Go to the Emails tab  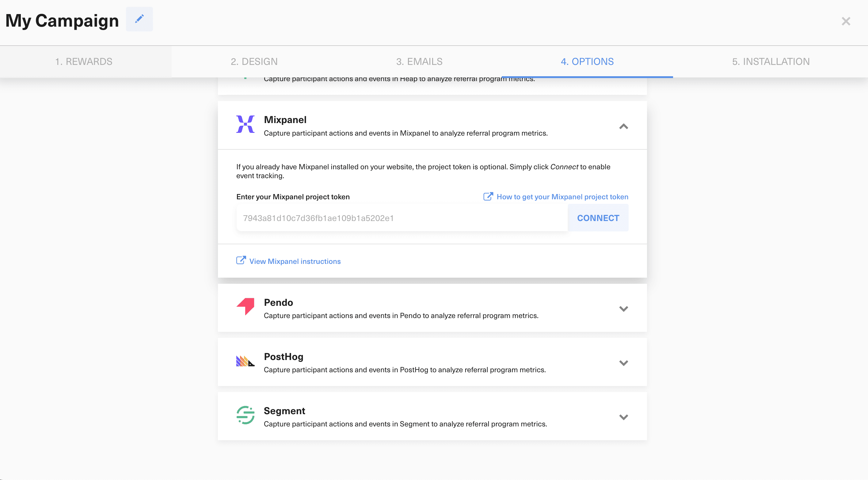point(419,62)
